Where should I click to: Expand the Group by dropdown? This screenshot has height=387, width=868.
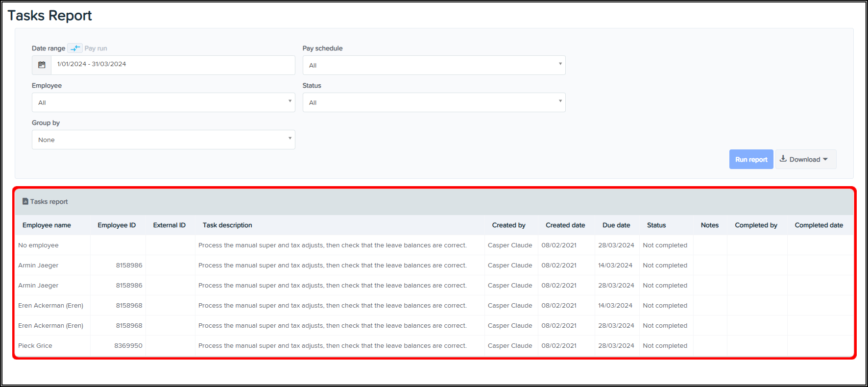(163, 140)
